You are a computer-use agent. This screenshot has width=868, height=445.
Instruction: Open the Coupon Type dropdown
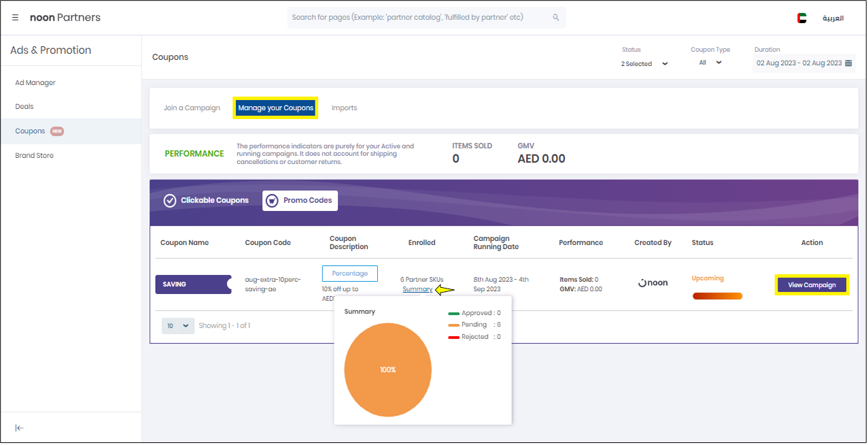click(x=710, y=63)
